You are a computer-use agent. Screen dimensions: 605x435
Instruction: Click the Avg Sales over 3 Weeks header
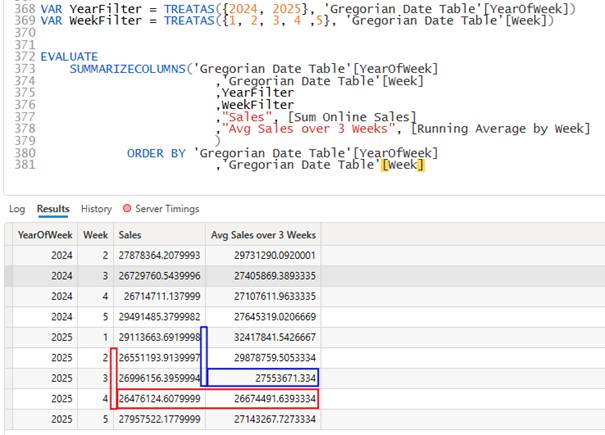click(263, 234)
